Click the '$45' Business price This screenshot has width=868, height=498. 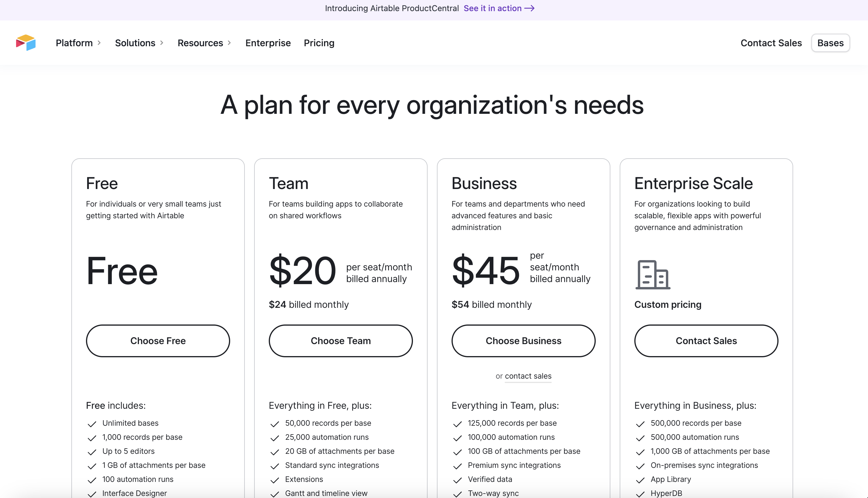click(485, 271)
